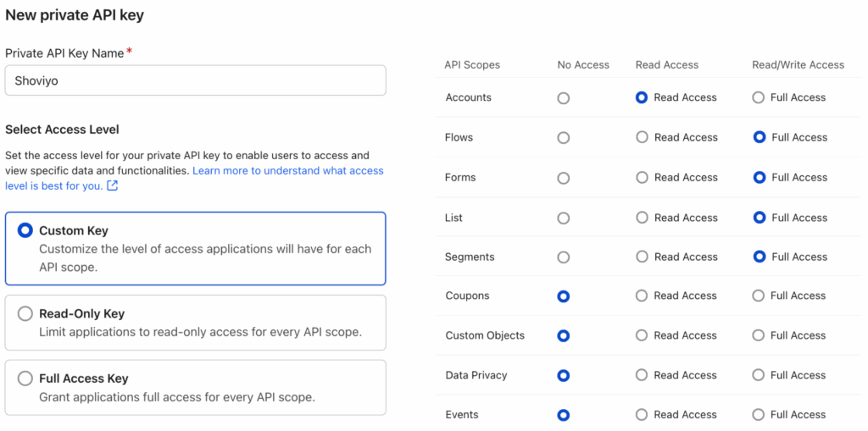Open the 'Learn more' access level link
The width and height of the screenshot is (868, 431).
pyautogui.click(x=287, y=171)
